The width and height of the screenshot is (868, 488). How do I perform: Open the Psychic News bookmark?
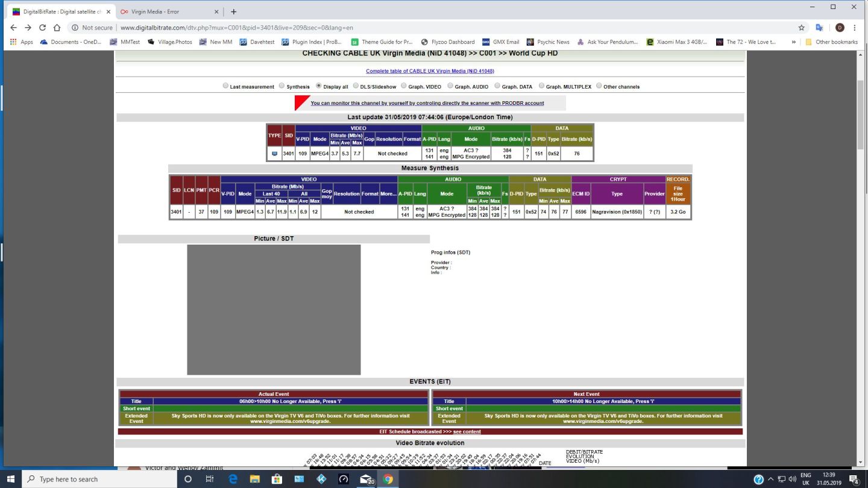tap(548, 42)
